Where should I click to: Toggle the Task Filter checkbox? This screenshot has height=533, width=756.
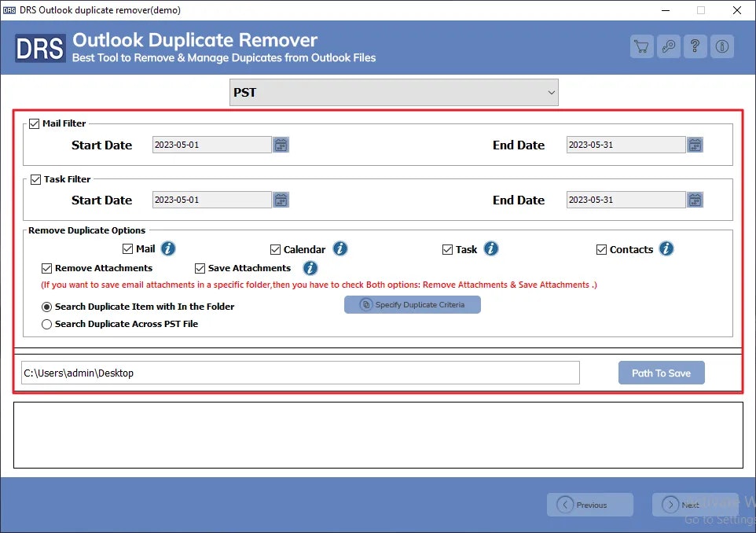tap(35, 180)
